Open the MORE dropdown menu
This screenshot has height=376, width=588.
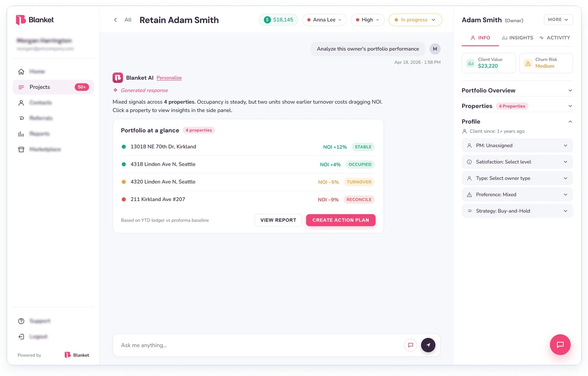pos(558,20)
